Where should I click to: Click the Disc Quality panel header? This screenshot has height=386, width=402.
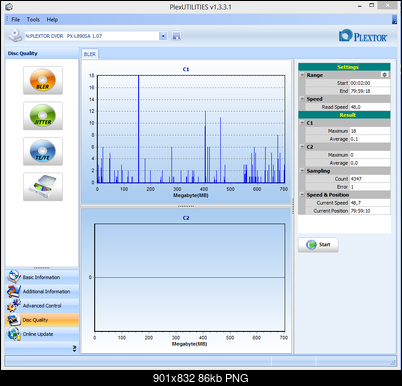click(x=42, y=53)
